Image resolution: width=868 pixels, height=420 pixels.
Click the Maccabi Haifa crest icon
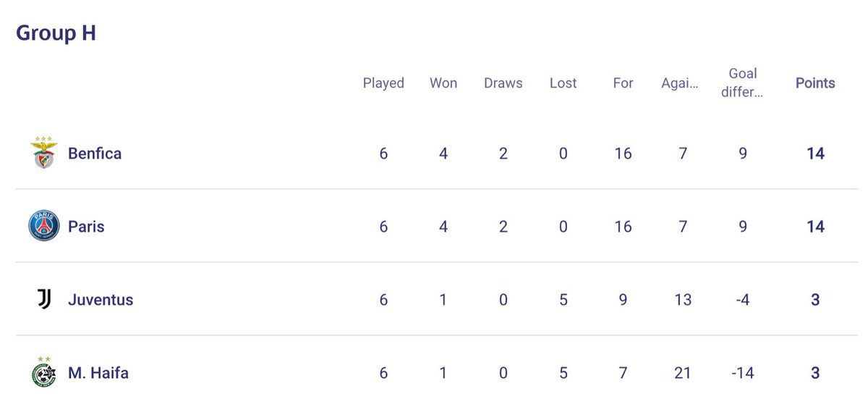coord(43,372)
